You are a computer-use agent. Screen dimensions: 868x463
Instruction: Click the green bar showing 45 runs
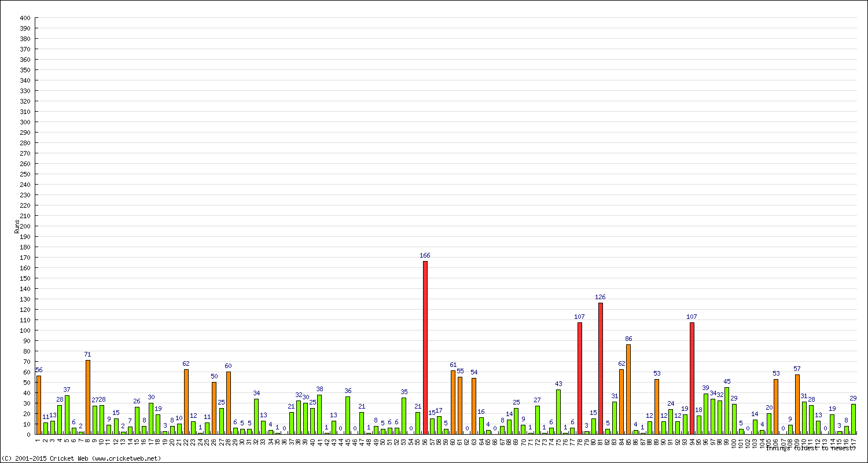[x=727, y=411]
